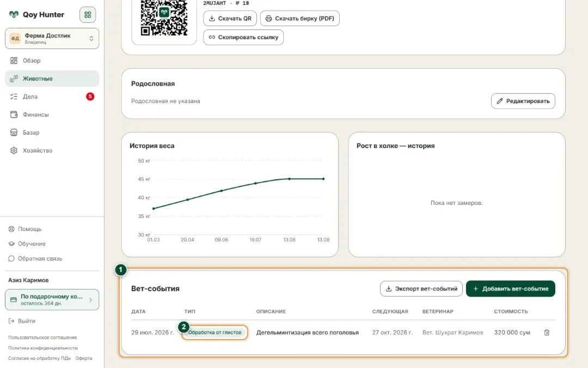Click the Обработка от глистов type tag
Screen dimensions: 588x368
pos(215,333)
